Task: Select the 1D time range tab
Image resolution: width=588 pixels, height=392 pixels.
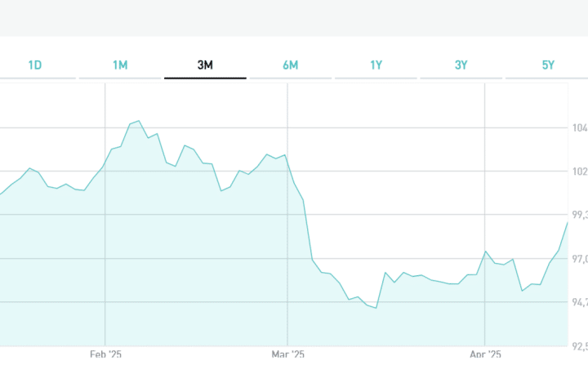Action: 35,65
